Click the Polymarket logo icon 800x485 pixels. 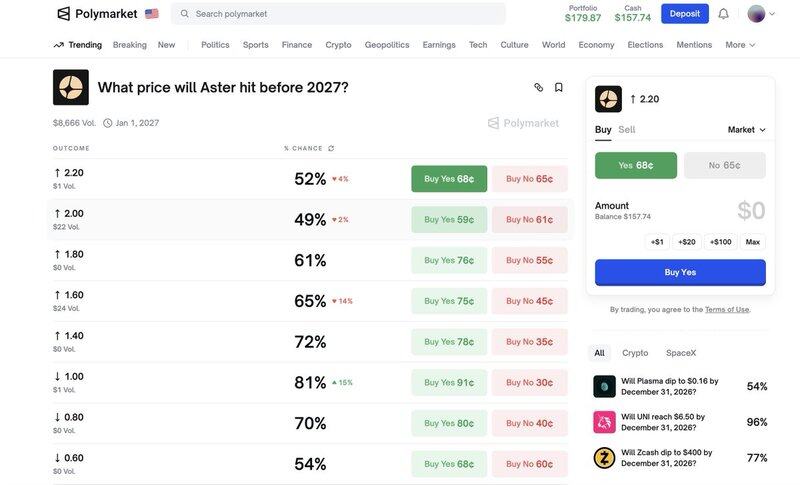click(64, 14)
